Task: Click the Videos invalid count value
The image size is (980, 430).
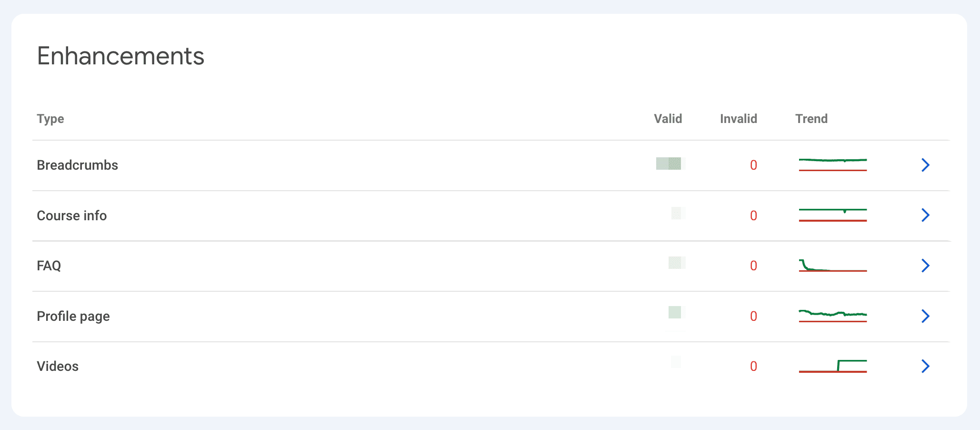Action: pos(753,366)
